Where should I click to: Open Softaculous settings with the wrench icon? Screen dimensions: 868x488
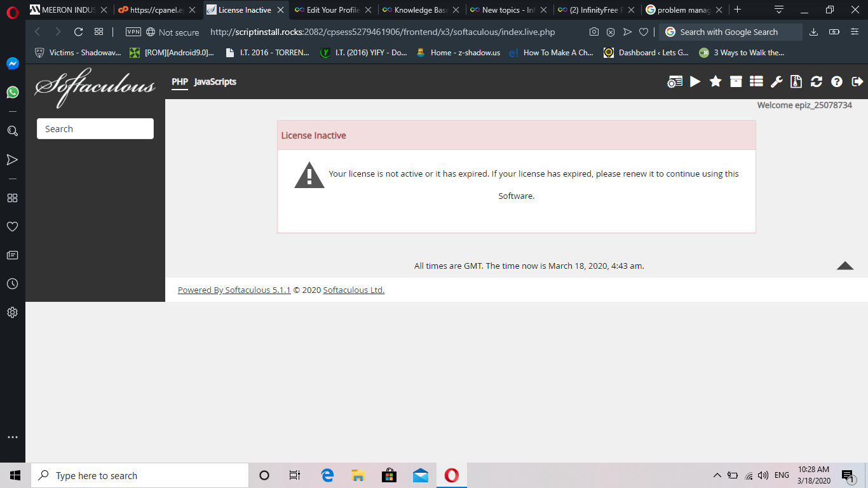click(x=776, y=81)
